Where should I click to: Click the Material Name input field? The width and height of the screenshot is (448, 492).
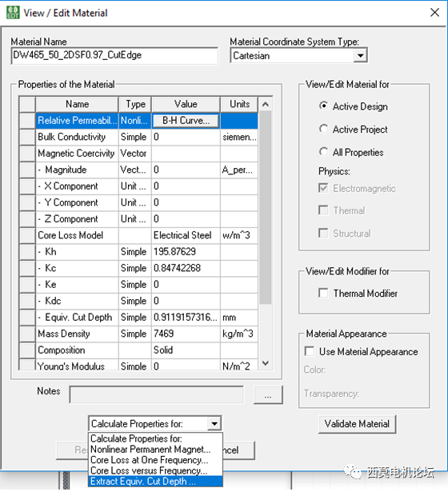114,55
